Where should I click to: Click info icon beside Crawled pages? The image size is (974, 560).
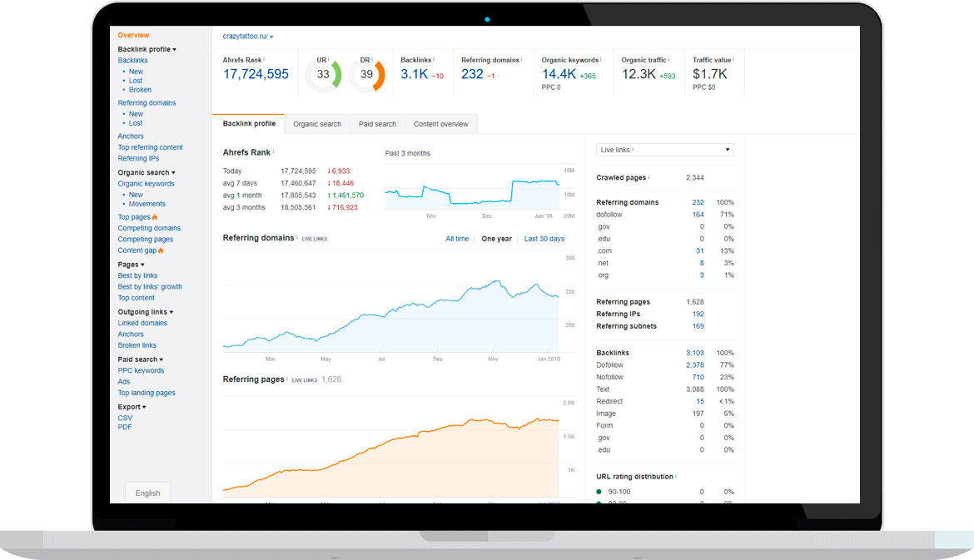click(649, 177)
